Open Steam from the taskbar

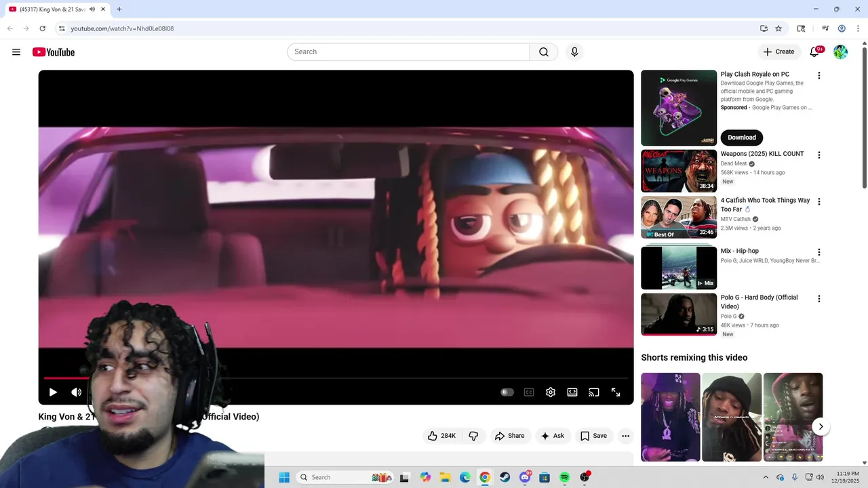(505, 477)
